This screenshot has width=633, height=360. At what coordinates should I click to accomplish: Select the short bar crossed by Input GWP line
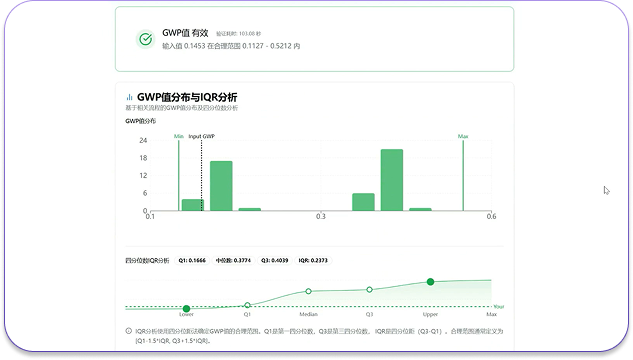point(193,205)
